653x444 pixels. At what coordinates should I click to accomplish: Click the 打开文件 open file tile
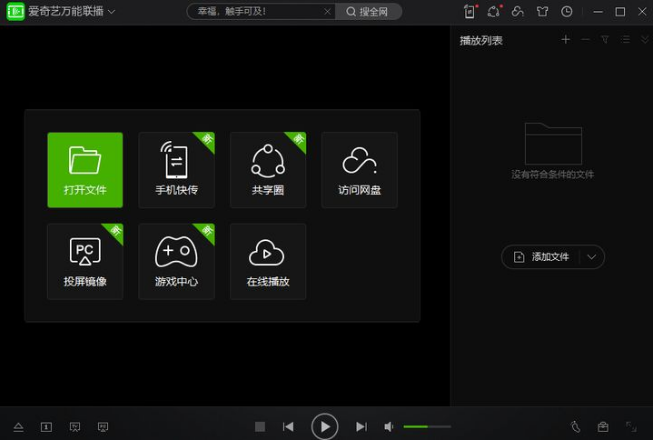point(85,169)
